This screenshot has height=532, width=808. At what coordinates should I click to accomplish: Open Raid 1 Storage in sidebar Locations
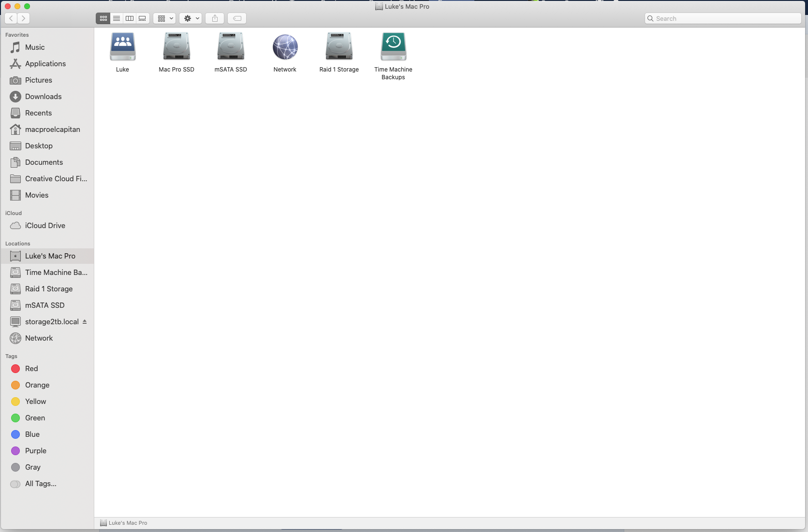[x=47, y=289]
